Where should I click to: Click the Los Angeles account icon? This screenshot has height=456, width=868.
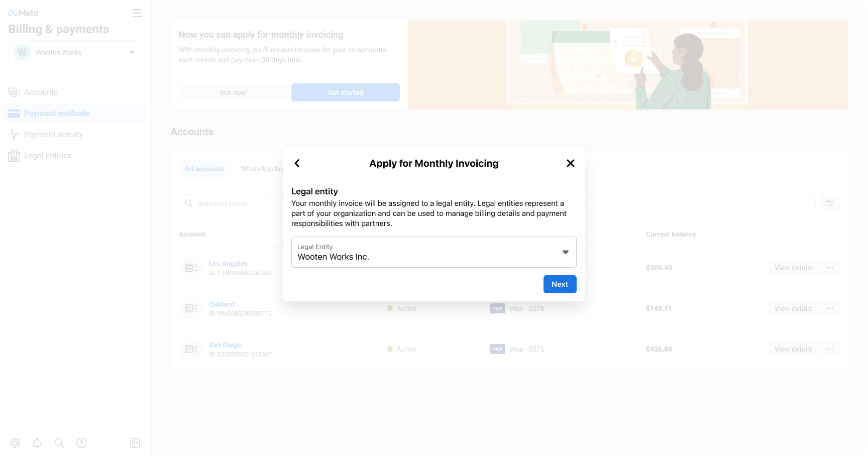(x=191, y=268)
